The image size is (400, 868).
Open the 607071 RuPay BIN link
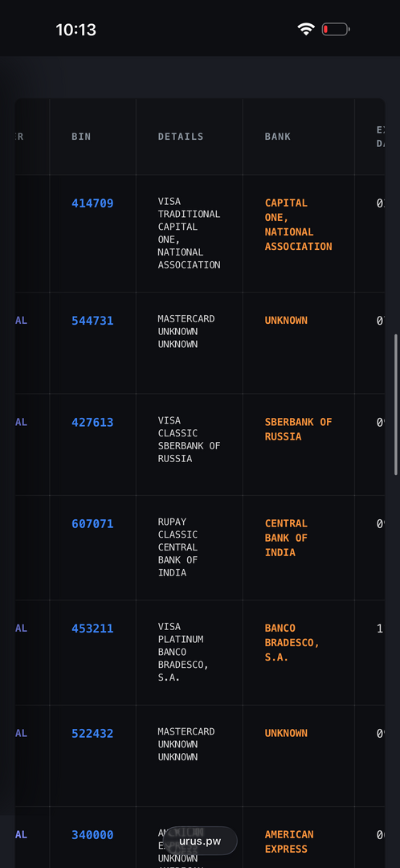pos(92,524)
